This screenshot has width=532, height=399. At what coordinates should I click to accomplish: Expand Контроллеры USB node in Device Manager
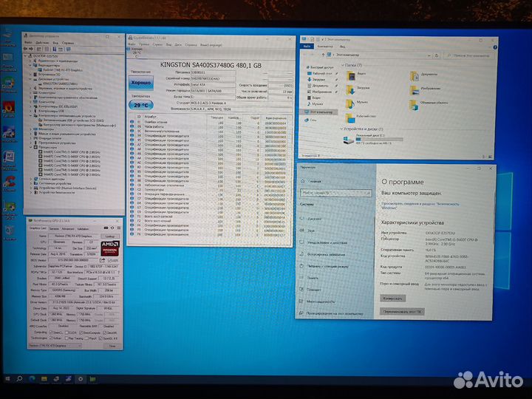[31, 111]
